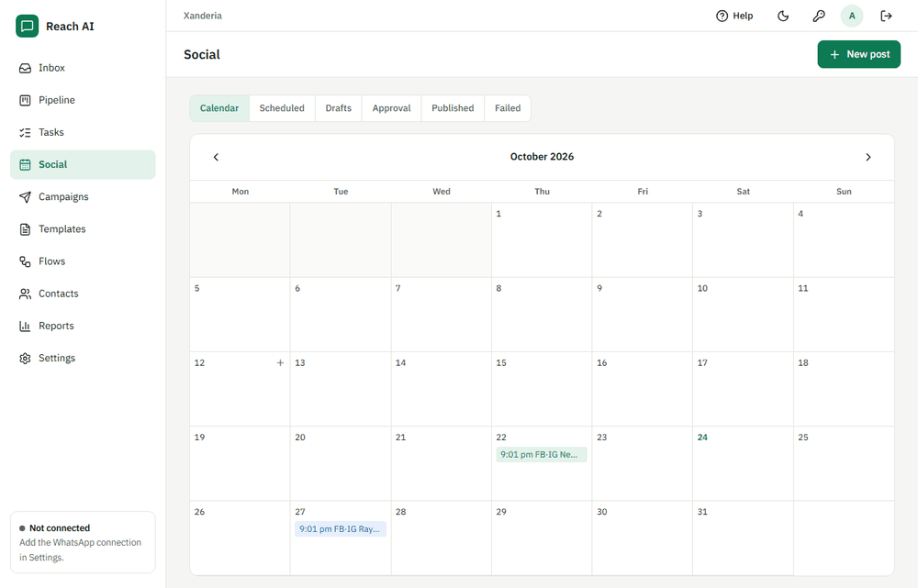Click the Templates document icon
Viewport: 918px width, 588px height.
tap(25, 228)
